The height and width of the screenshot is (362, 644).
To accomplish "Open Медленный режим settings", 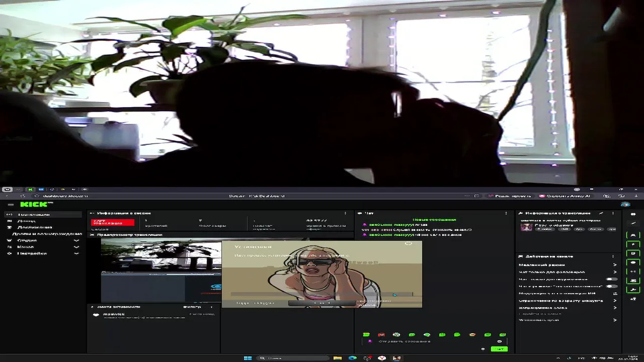I will (568, 264).
